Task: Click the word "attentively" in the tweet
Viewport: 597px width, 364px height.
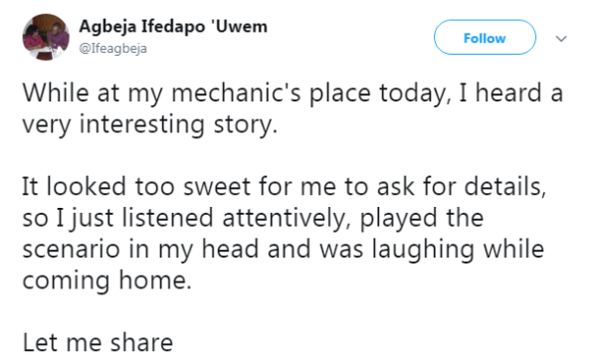Action: coord(286,220)
